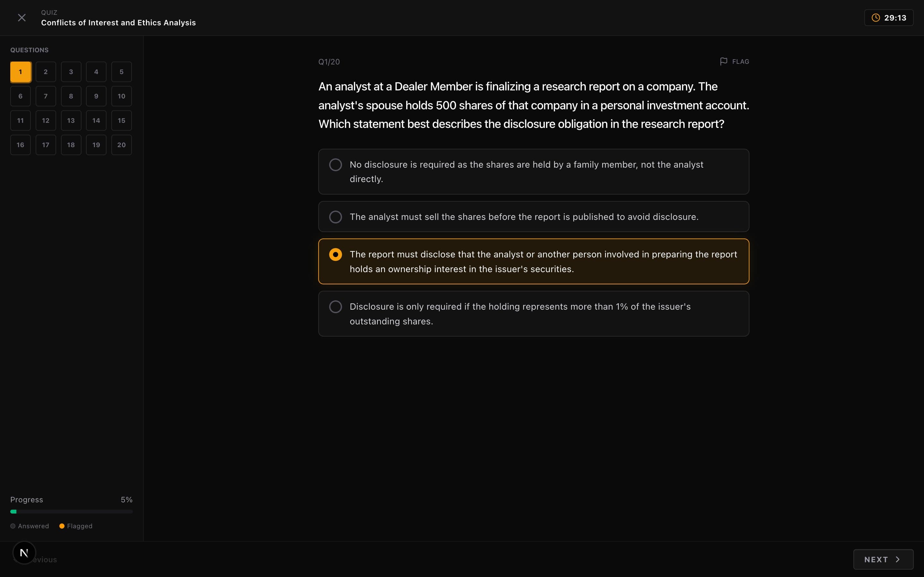Open question 20 from the question grid
Image resolution: width=924 pixels, height=577 pixels.
pos(121,145)
